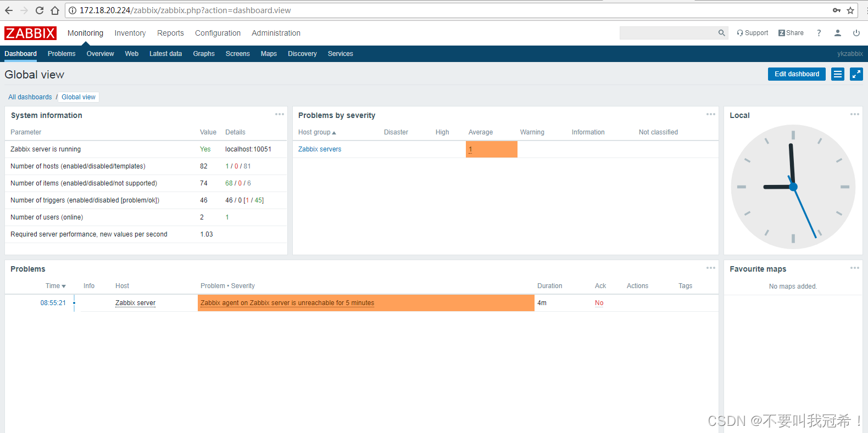Screen dimensions: 868x433
Task: Click online users count 1
Action: 227,217
